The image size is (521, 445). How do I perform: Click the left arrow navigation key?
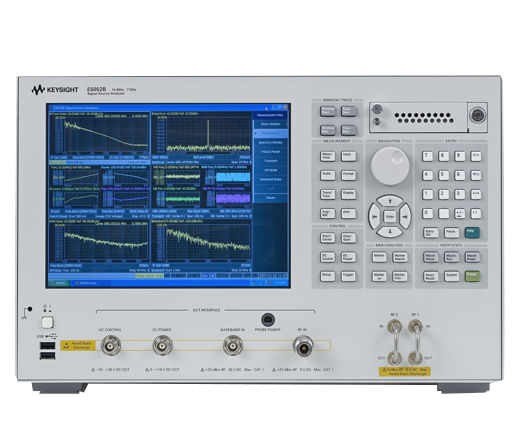coord(374,216)
